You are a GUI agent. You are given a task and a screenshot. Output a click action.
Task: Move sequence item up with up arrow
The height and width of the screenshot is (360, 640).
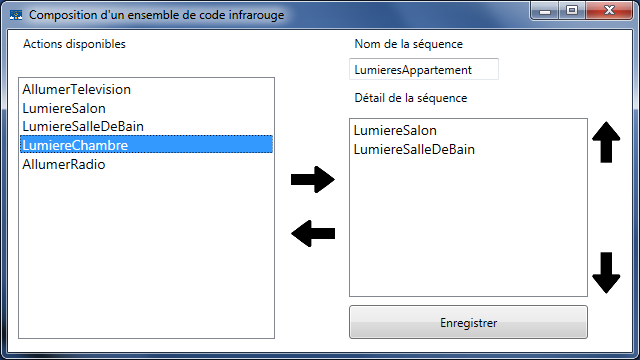pos(606,142)
